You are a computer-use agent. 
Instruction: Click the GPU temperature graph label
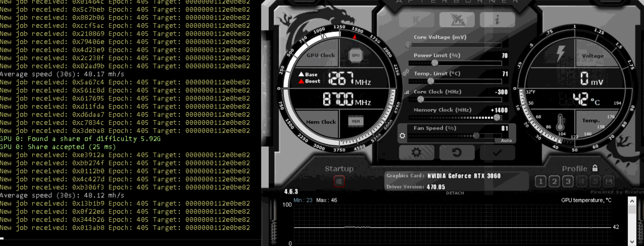point(586,200)
